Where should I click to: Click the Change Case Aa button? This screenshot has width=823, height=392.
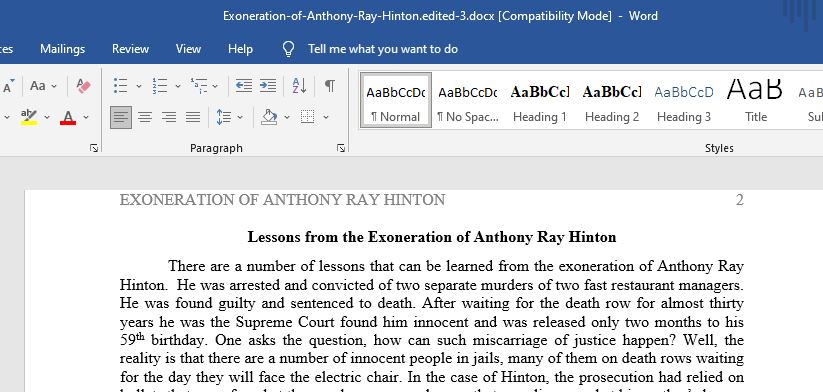[x=38, y=86]
